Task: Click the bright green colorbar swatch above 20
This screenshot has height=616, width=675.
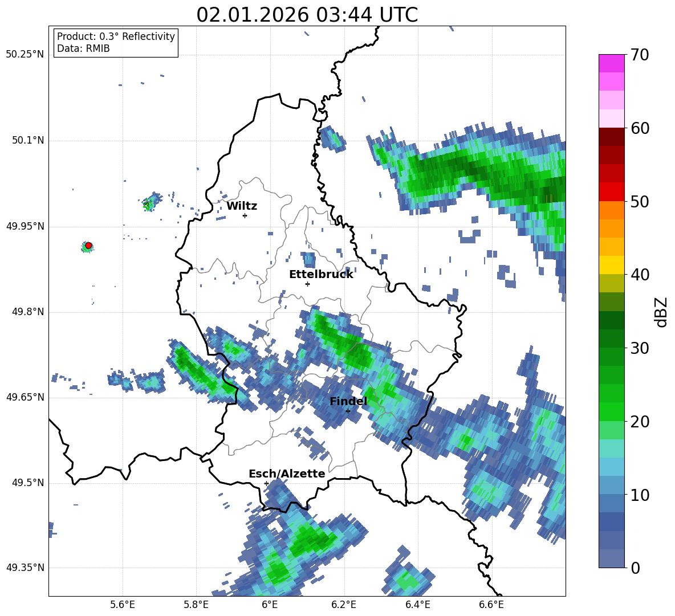Action: pos(611,411)
